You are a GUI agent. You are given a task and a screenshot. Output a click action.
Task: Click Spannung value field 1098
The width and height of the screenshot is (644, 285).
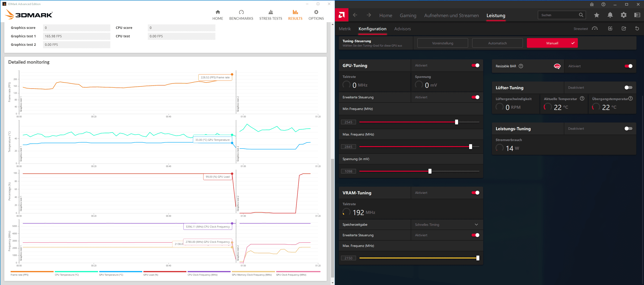tap(348, 171)
